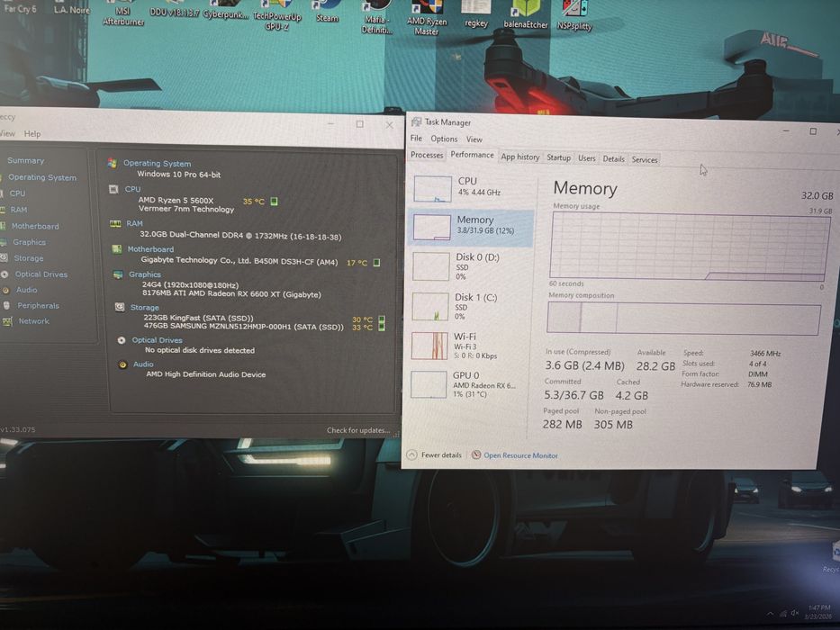The height and width of the screenshot is (630, 840).
Task: Switch to Startup tab
Action: (x=558, y=157)
